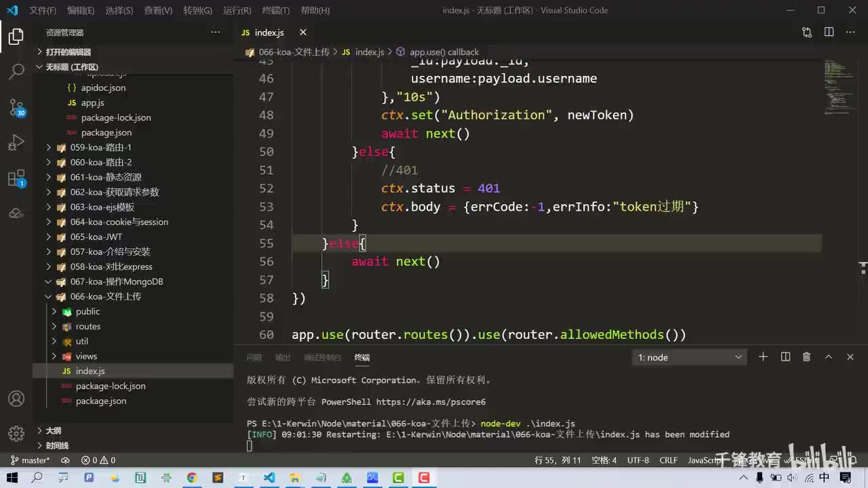Open the 查看(V) menu

pyautogui.click(x=158, y=10)
